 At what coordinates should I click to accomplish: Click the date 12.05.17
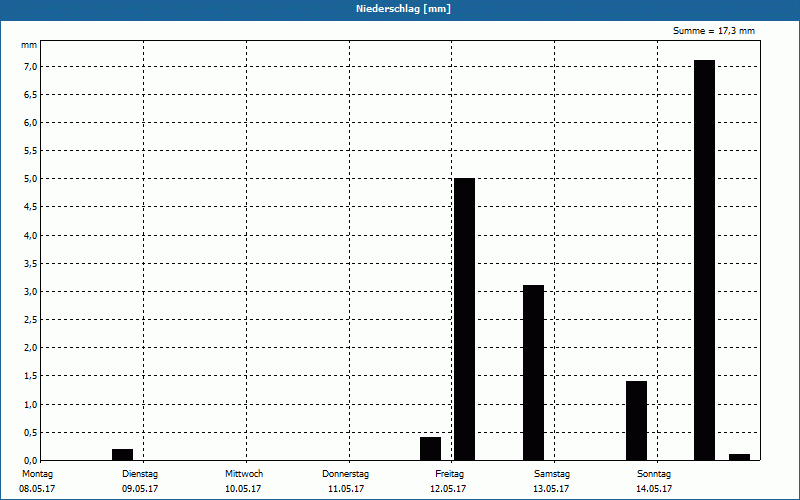tap(448, 489)
